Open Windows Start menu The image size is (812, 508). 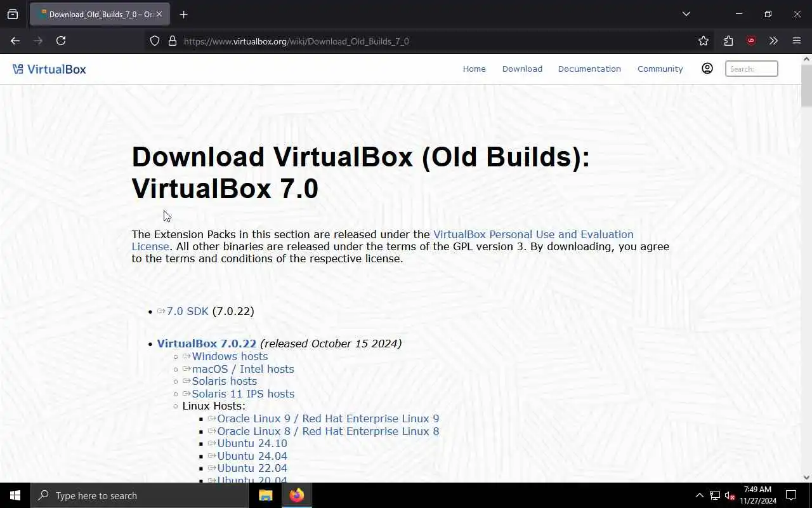coord(15,495)
